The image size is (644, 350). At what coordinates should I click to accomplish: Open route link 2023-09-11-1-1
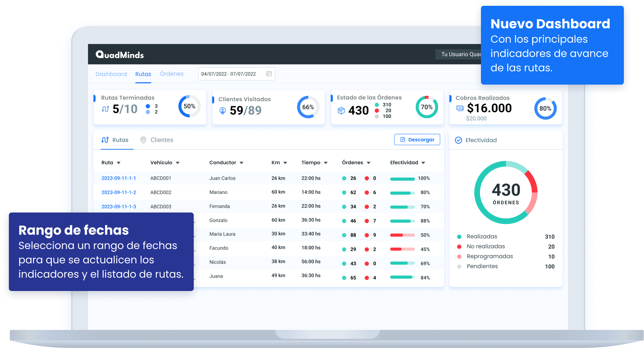pyautogui.click(x=119, y=178)
